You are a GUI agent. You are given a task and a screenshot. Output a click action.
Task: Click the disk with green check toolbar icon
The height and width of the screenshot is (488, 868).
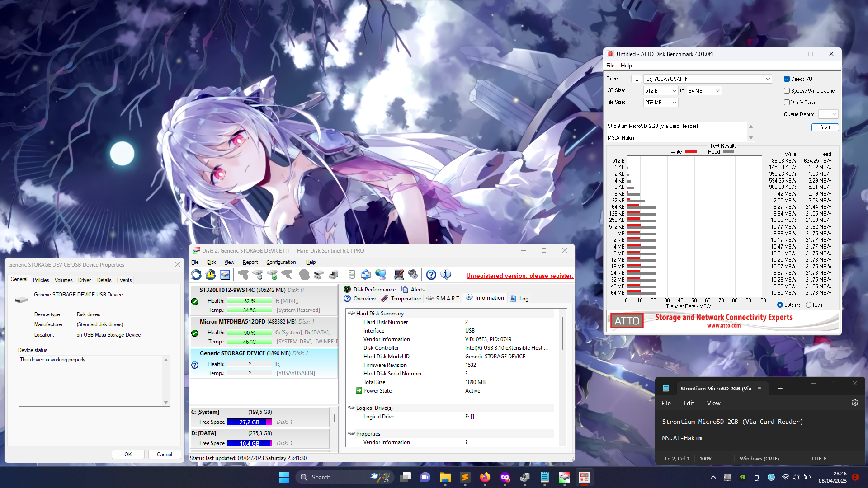pos(272,275)
